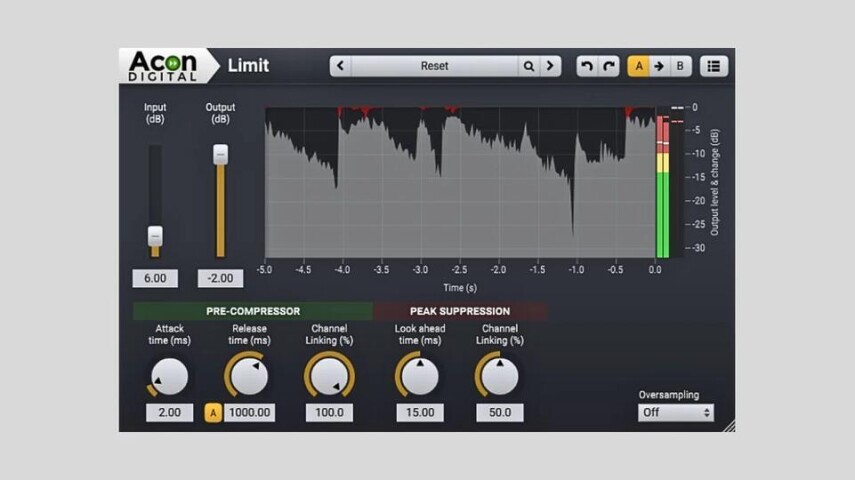Open the Reset preset name list
This screenshot has width=855, height=480.
point(434,67)
